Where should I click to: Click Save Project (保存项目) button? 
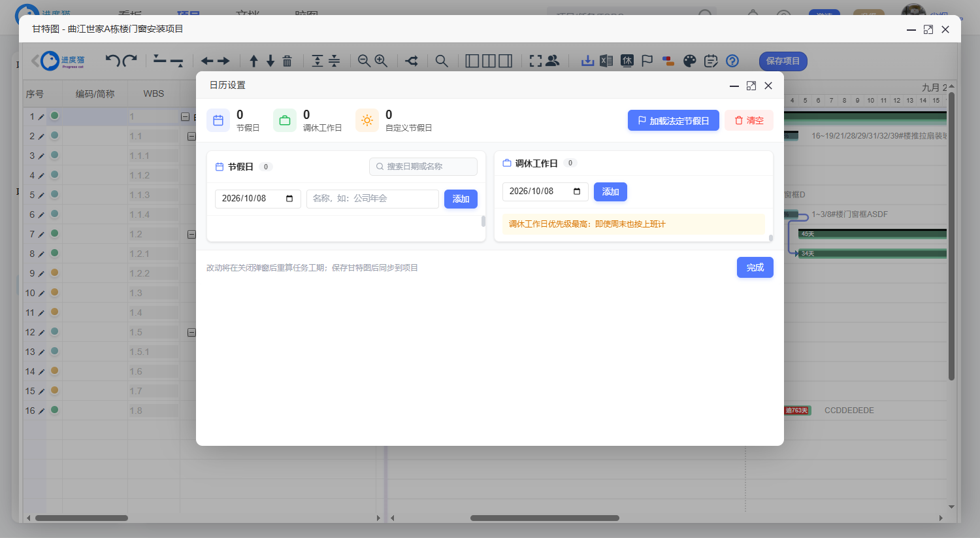pos(783,61)
